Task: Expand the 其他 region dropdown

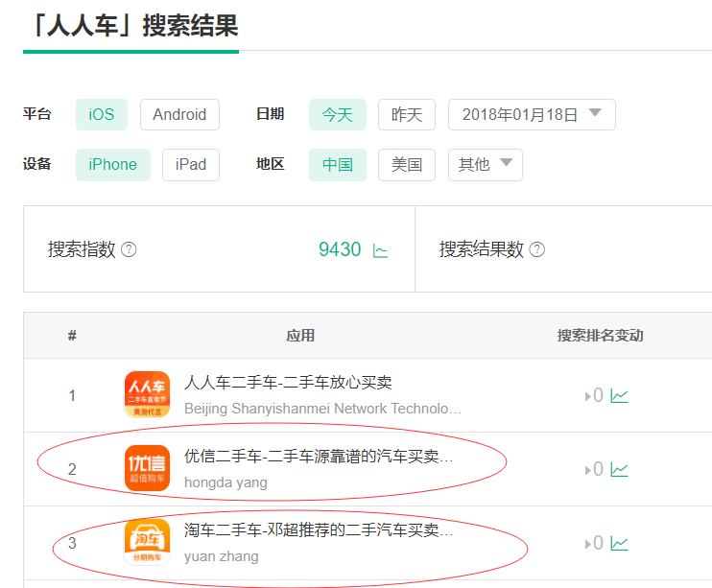Action: [486, 164]
